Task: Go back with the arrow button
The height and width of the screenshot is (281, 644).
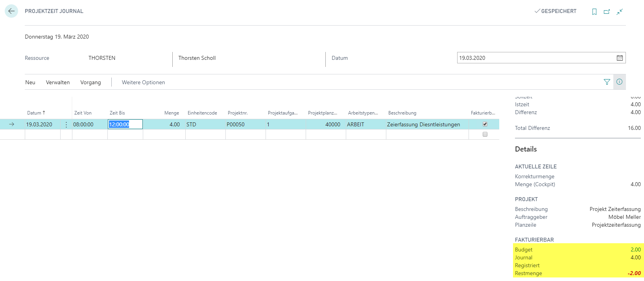Action: click(x=11, y=11)
